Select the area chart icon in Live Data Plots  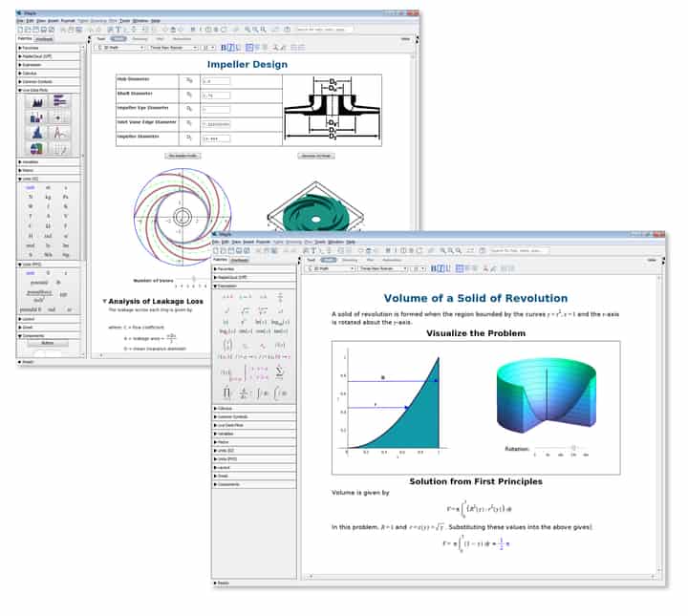pyautogui.click(x=37, y=102)
